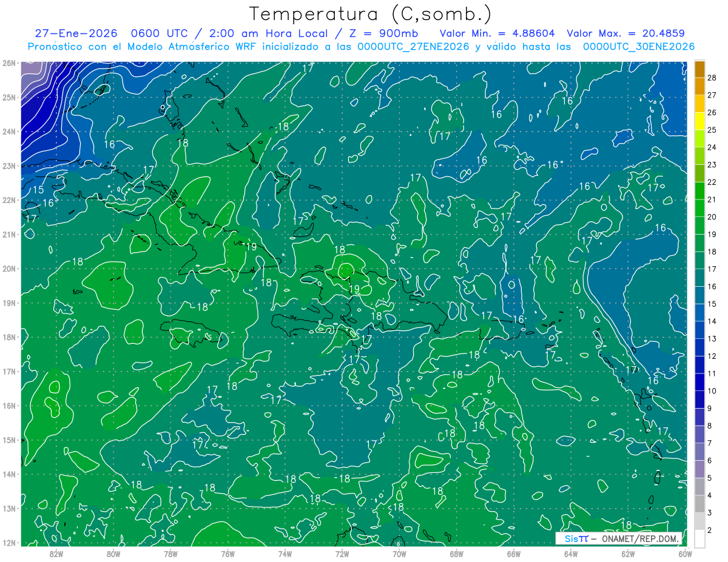
Task: Click the 62W longitude axis label
Action: pos(627,554)
